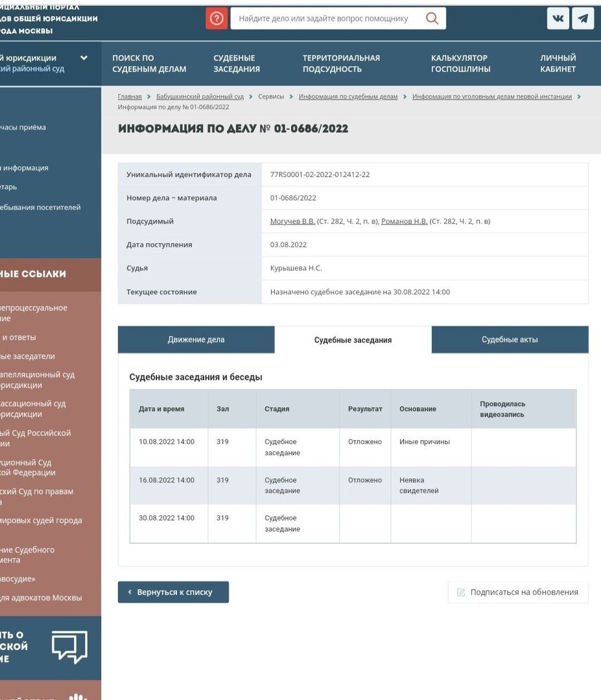Click hearing row 16.08.2022 14:00

[353, 485]
